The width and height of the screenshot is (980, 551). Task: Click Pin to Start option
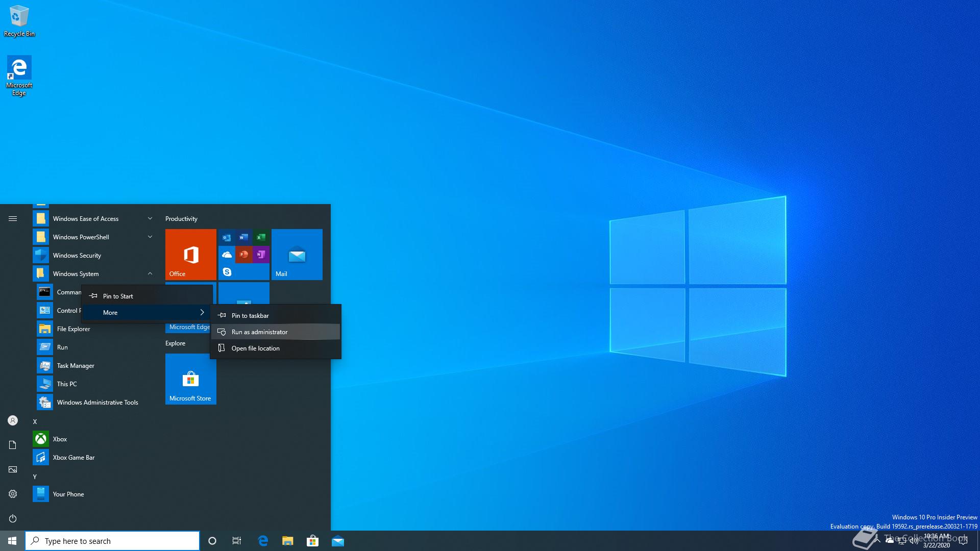pos(118,296)
